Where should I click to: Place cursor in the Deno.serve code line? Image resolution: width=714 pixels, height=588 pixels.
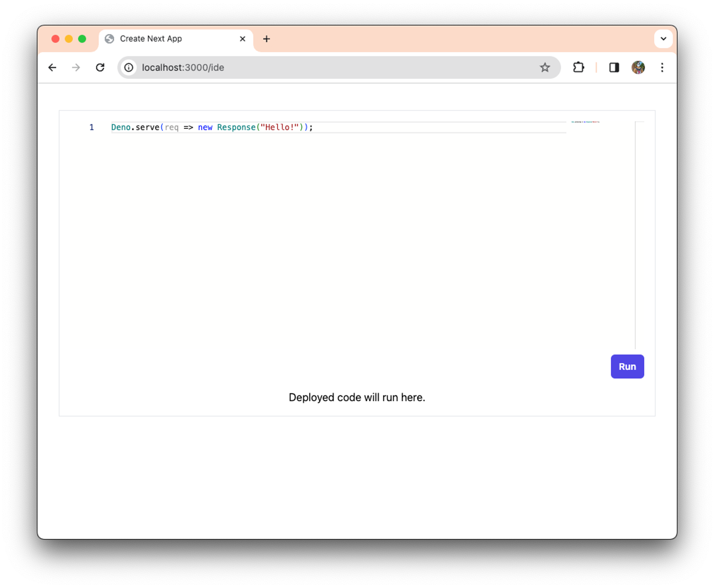point(214,127)
